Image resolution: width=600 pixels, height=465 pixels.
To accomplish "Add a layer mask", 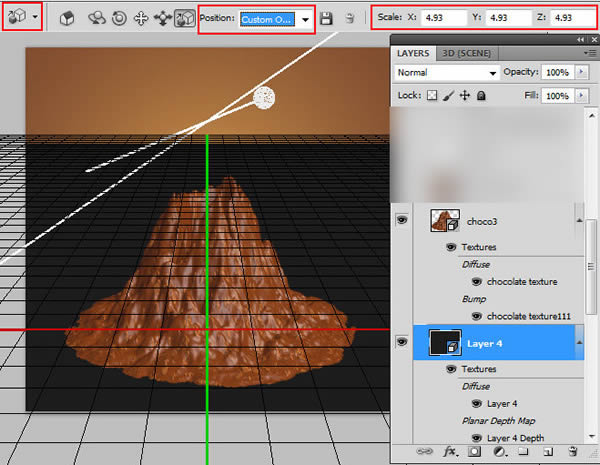I will tap(474, 452).
